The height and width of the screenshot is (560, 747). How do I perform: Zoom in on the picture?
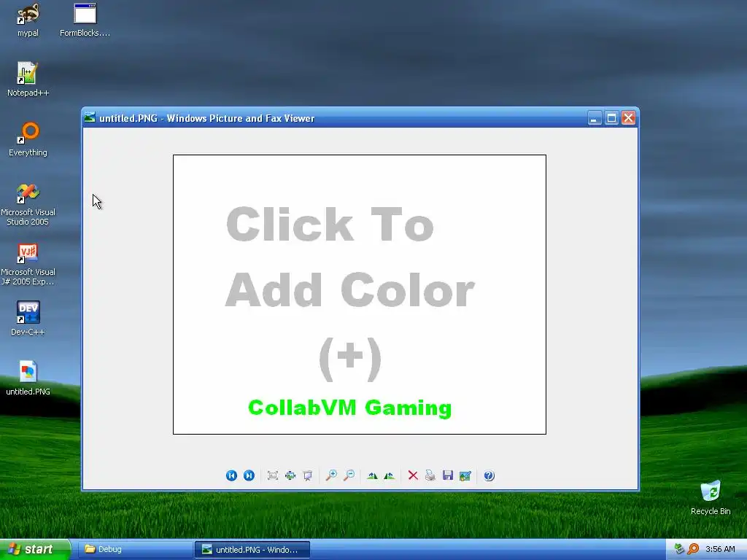(x=331, y=475)
